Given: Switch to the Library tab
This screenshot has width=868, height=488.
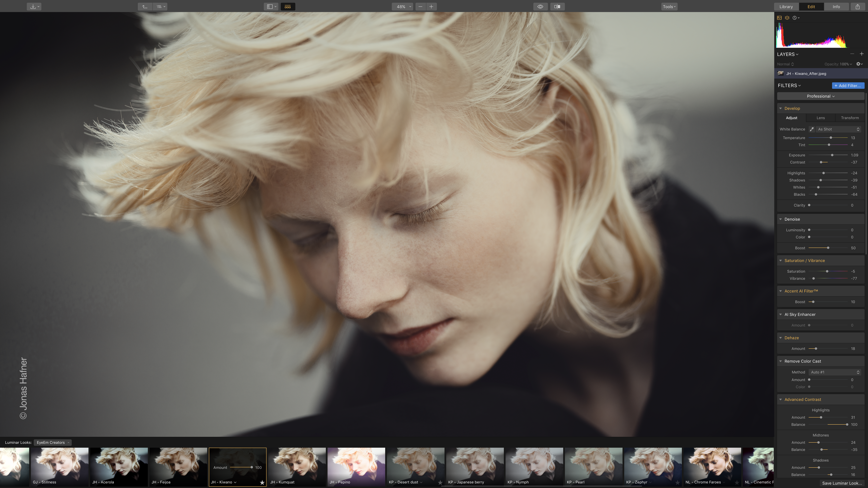Looking at the screenshot, I should point(786,7).
